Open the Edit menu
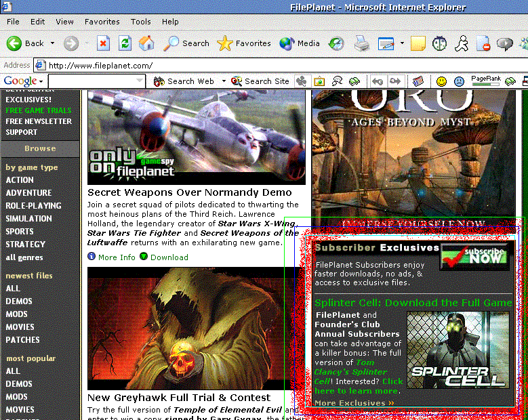Screen dimensions: 528x420 pyautogui.click(x=37, y=22)
